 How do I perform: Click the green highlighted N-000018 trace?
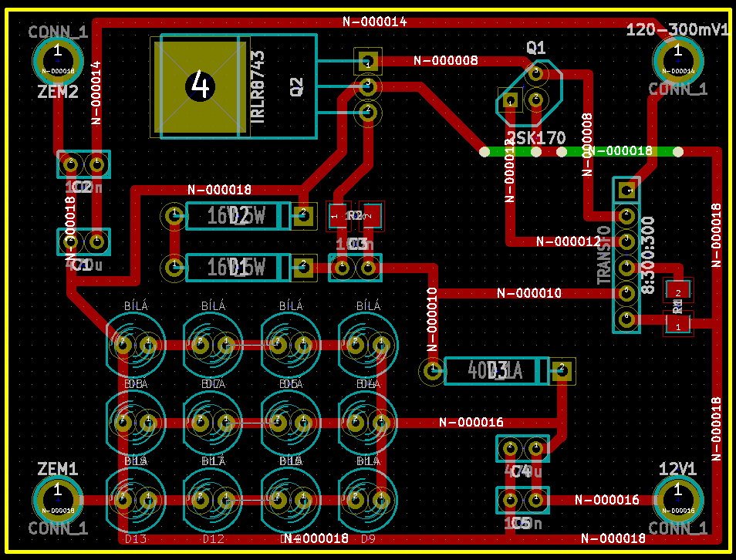click(609, 151)
